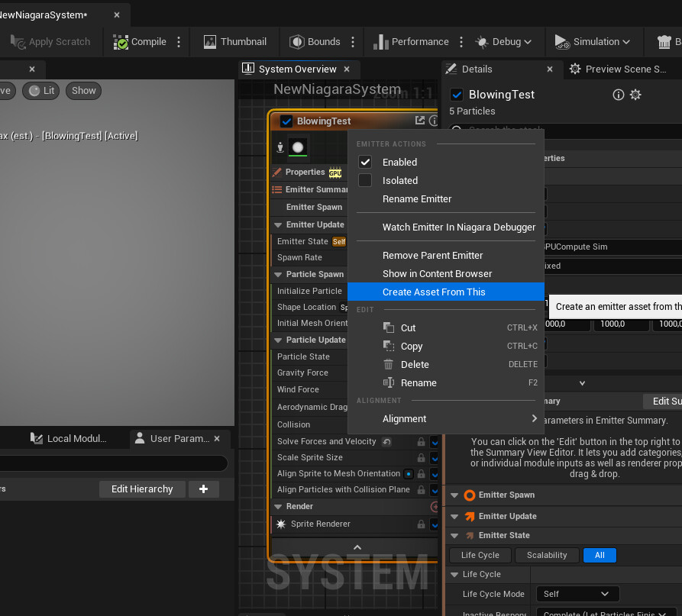Screen dimensions: 682x616
Task: Click the Edit Hierarchy button
Action: pyautogui.click(x=142, y=489)
